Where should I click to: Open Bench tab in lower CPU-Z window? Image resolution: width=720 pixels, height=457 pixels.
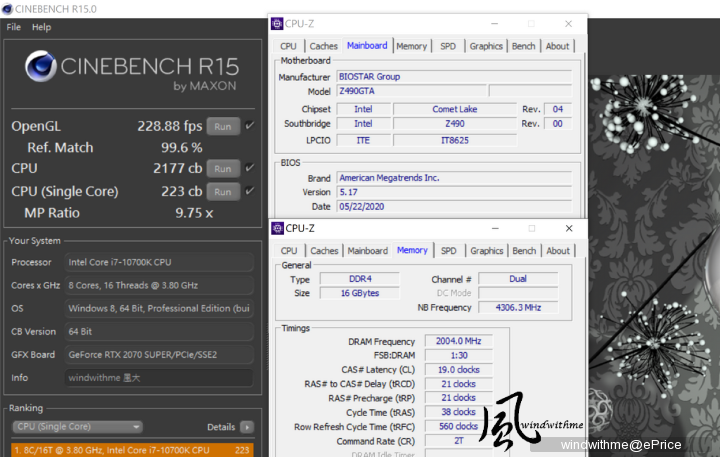coord(524,251)
